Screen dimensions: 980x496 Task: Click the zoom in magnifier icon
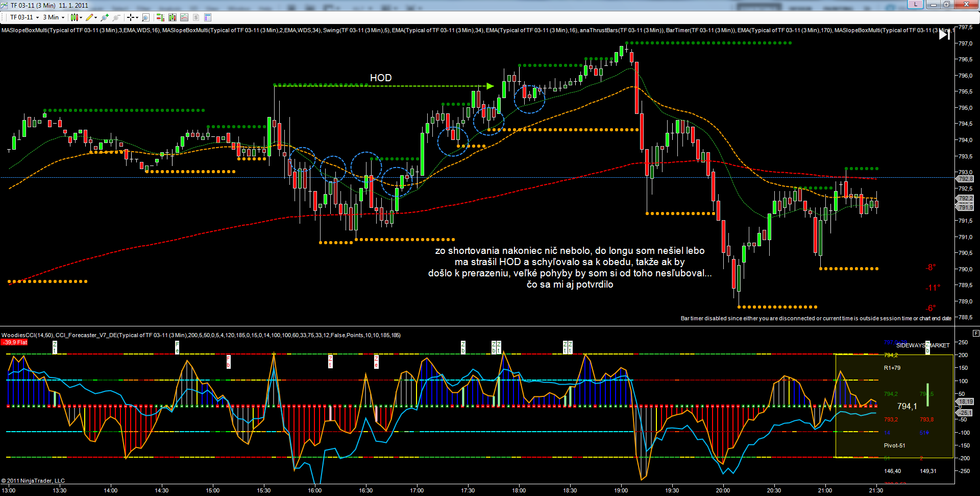(105, 17)
